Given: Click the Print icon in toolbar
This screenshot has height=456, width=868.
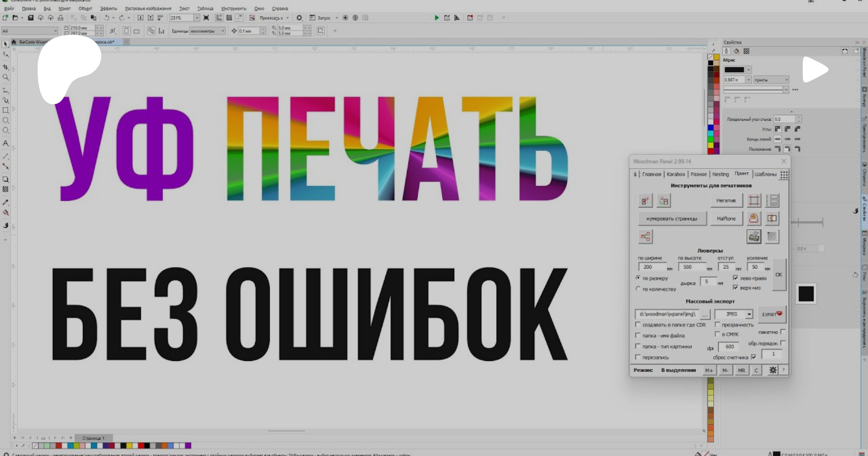Looking at the screenshot, I should pyautogui.click(x=60, y=18).
